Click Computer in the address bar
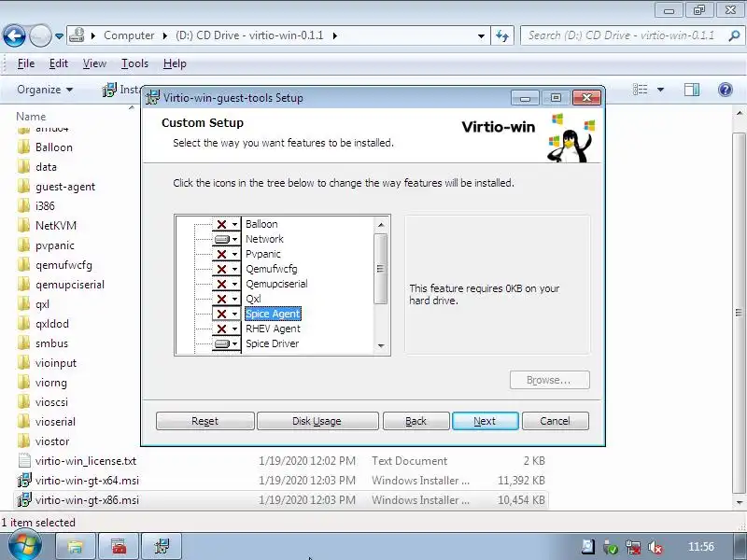 (x=129, y=35)
